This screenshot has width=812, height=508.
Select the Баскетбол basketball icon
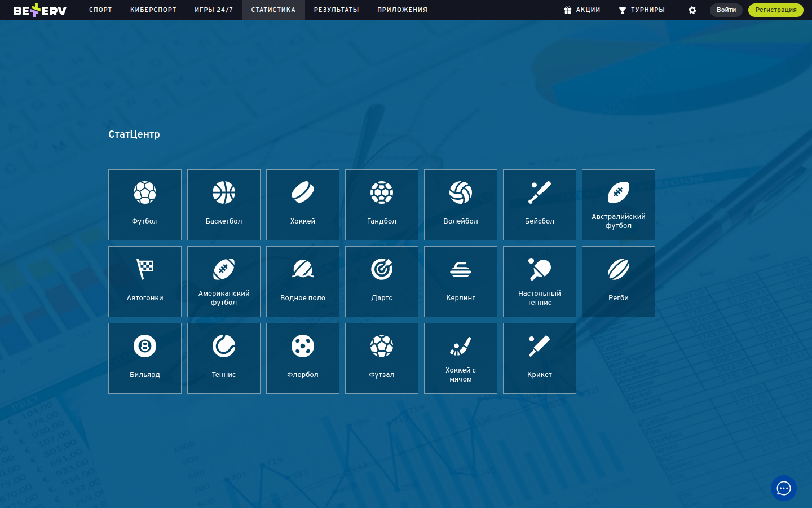click(224, 193)
